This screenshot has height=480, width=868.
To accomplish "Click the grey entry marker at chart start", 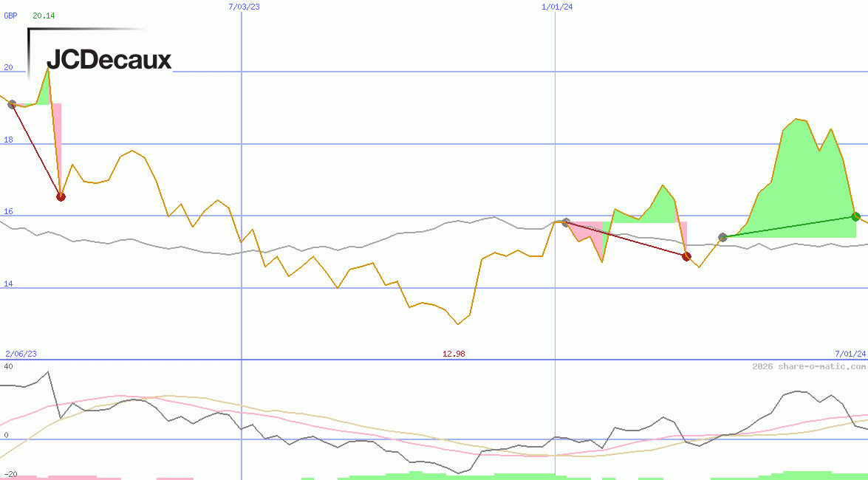I will tap(12, 105).
